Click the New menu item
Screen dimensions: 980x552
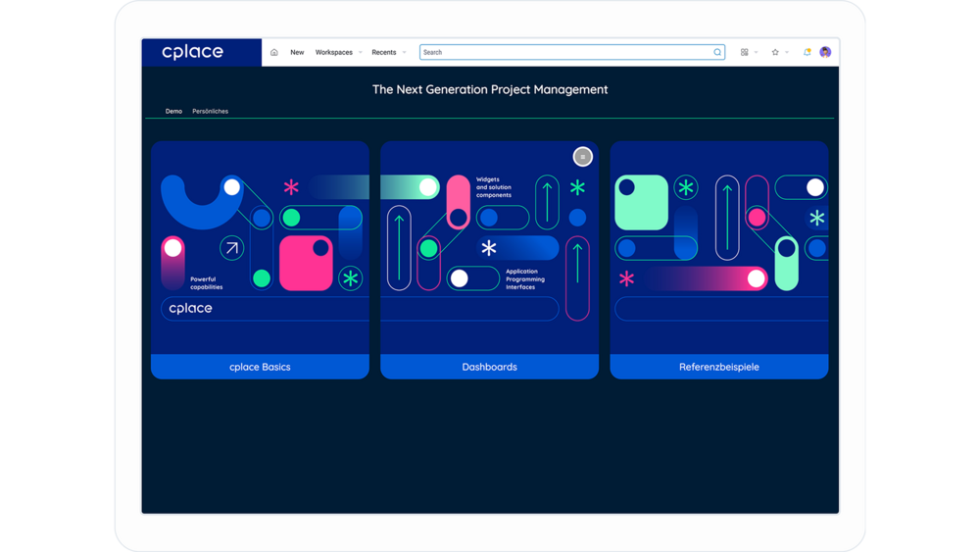[297, 53]
